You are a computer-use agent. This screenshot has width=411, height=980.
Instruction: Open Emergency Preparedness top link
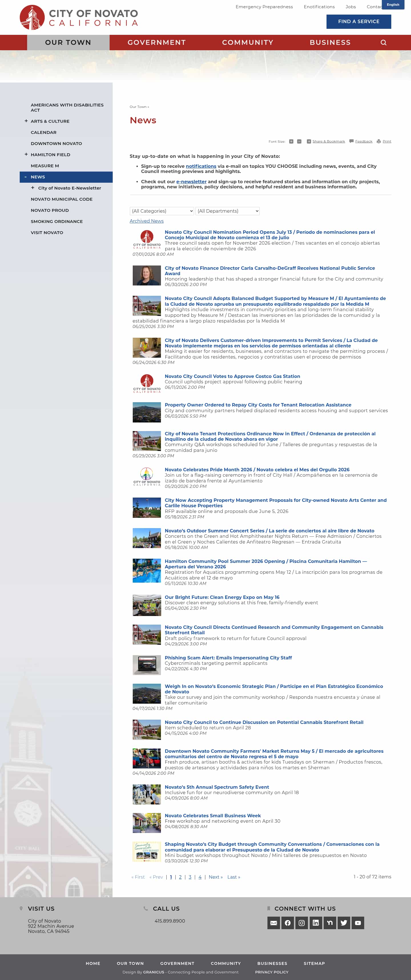pos(264,7)
